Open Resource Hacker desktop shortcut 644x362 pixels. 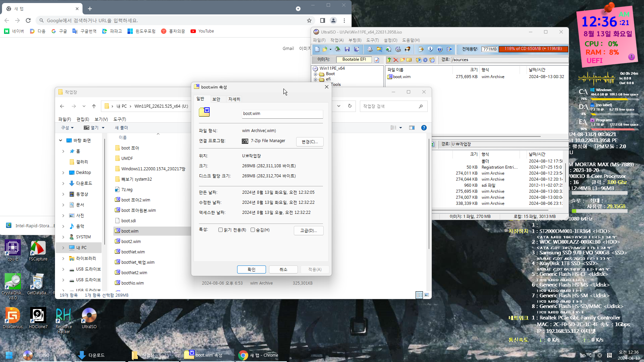tap(63, 320)
